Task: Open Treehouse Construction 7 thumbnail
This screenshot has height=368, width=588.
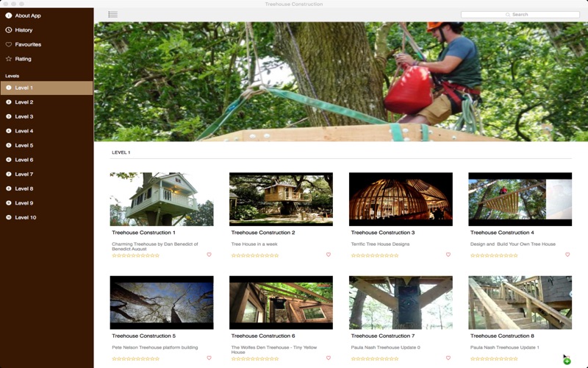Action: coord(401,302)
